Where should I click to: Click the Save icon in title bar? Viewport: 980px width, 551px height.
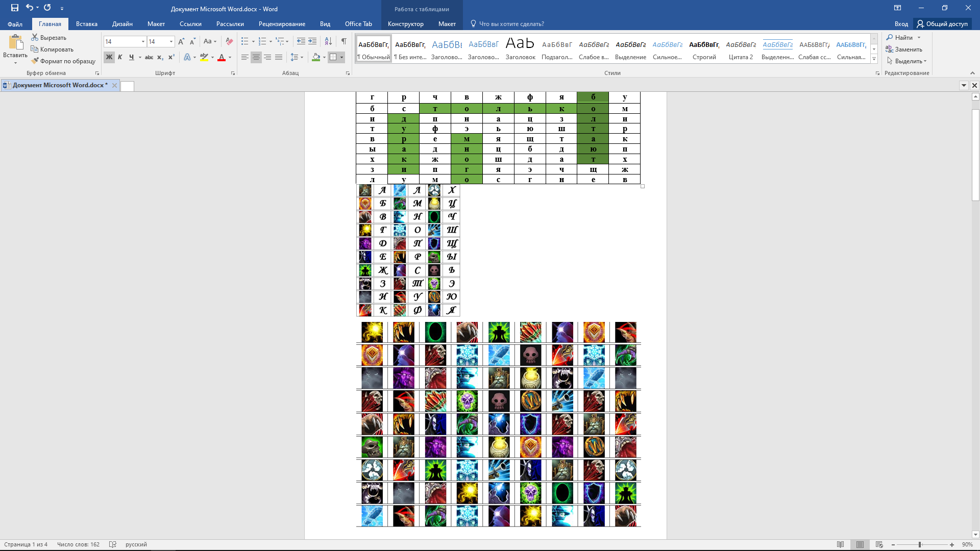click(x=14, y=8)
